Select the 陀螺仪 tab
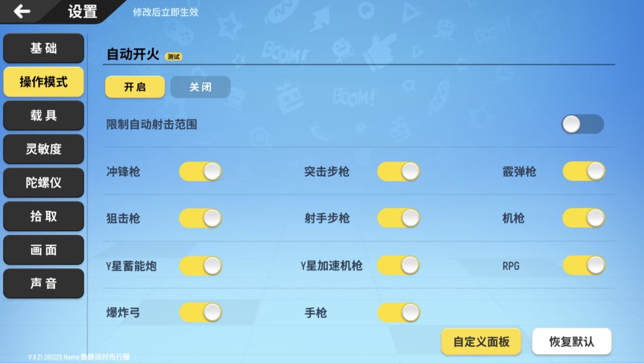This screenshot has width=644, height=363. click(x=44, y=183)
